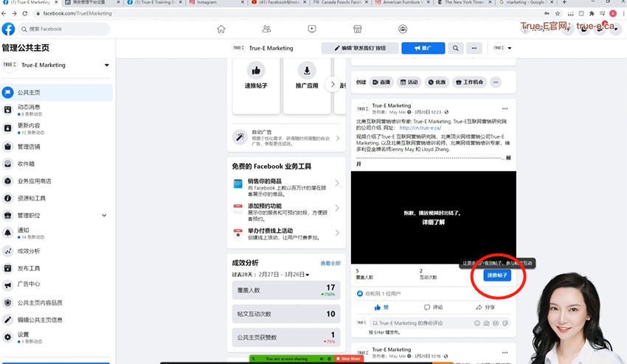Click the 推广应用 download icon card
Screen dimensions: 627x364
tap(307, 77)
